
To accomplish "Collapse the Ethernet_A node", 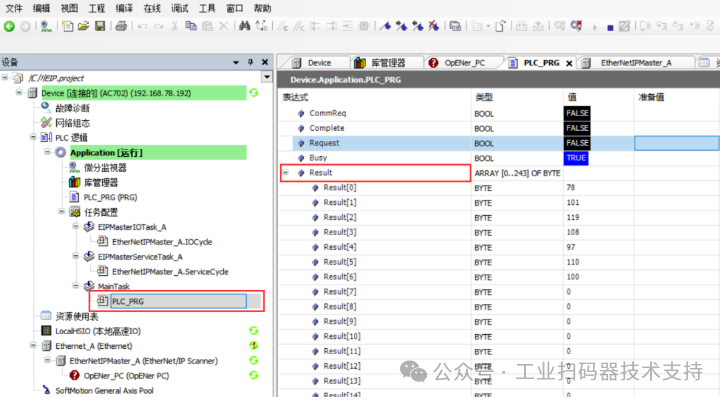I will [33, 345].
